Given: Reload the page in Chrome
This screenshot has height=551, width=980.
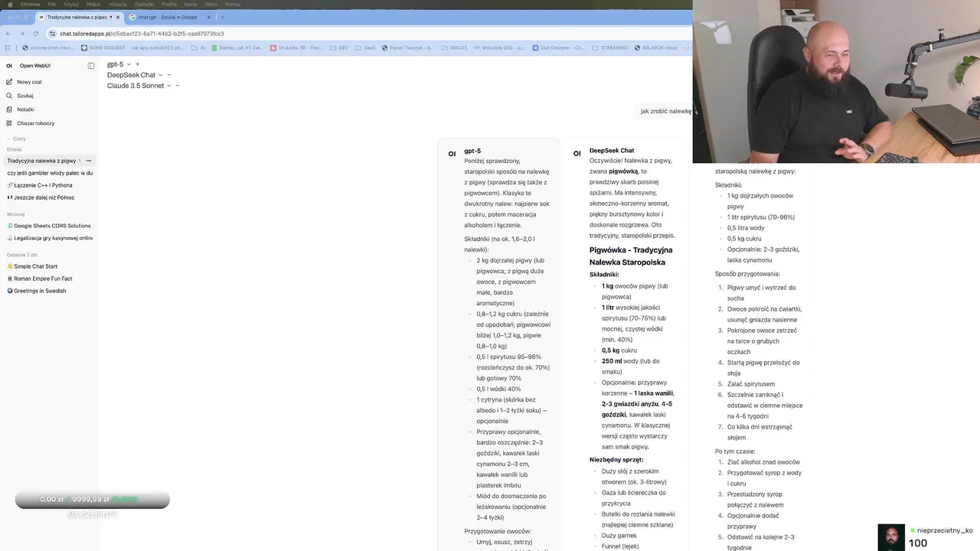Looking at the screenshot, I should (x=34, y=34).
